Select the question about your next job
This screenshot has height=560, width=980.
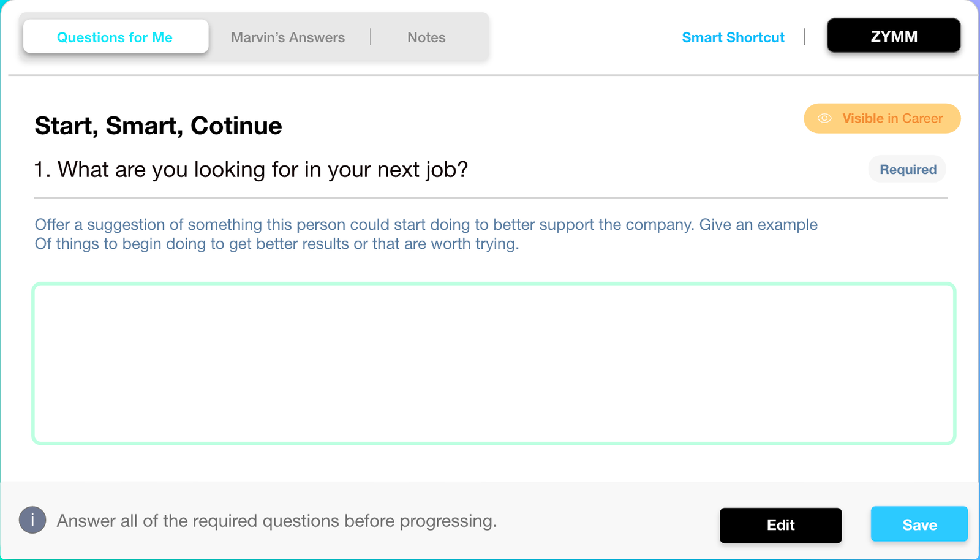point(262,170)
